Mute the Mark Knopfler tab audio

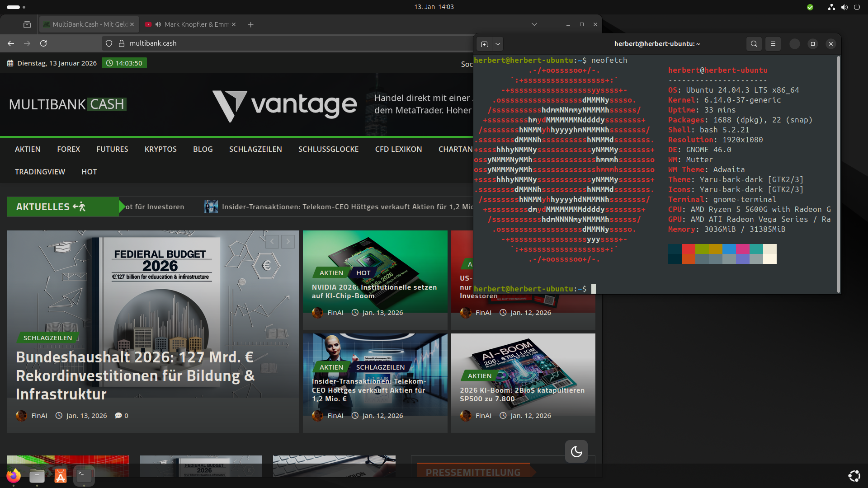click(158, 24)
